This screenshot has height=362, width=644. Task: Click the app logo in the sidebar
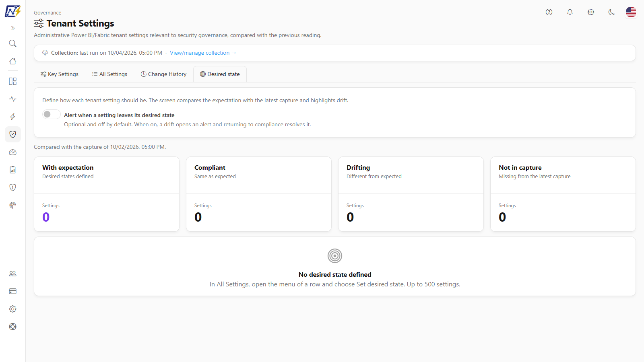click(x=13, y=11)
